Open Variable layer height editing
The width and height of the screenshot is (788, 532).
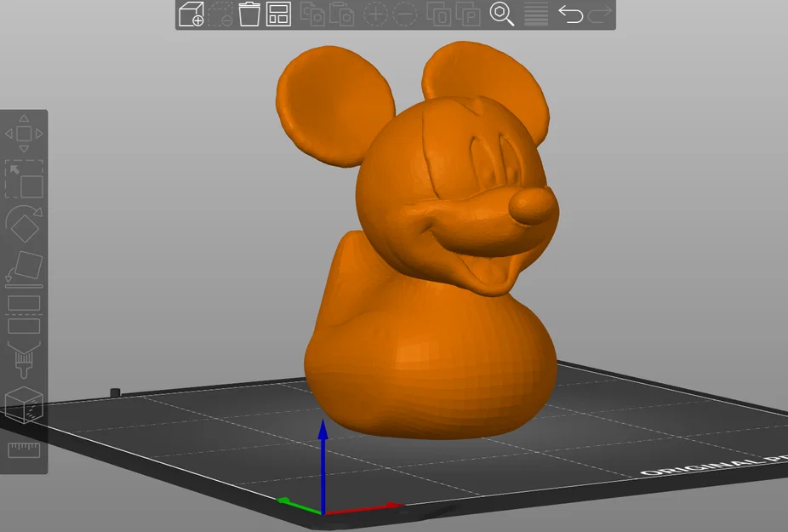click(x=536, y=14)
